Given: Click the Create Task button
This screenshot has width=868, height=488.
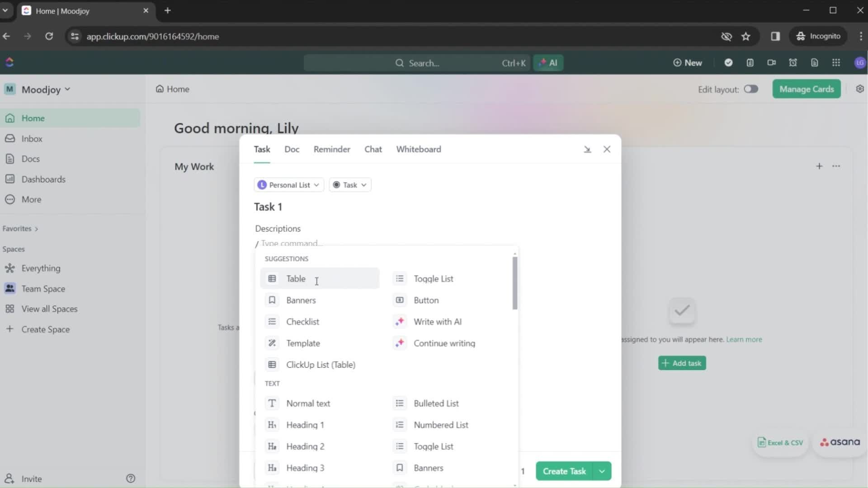Looking at the screenshot, I should [565, 471].
